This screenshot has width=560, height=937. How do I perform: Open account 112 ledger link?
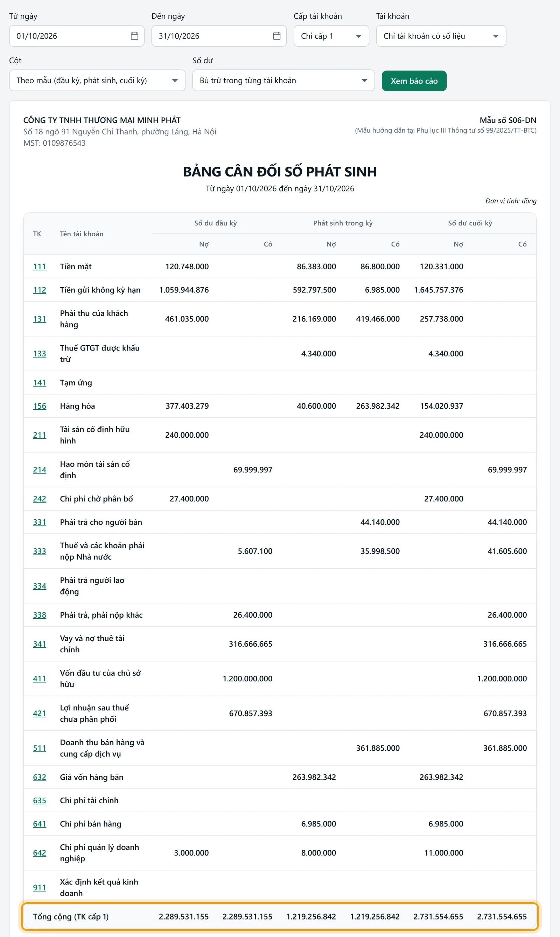click(40, 290)
